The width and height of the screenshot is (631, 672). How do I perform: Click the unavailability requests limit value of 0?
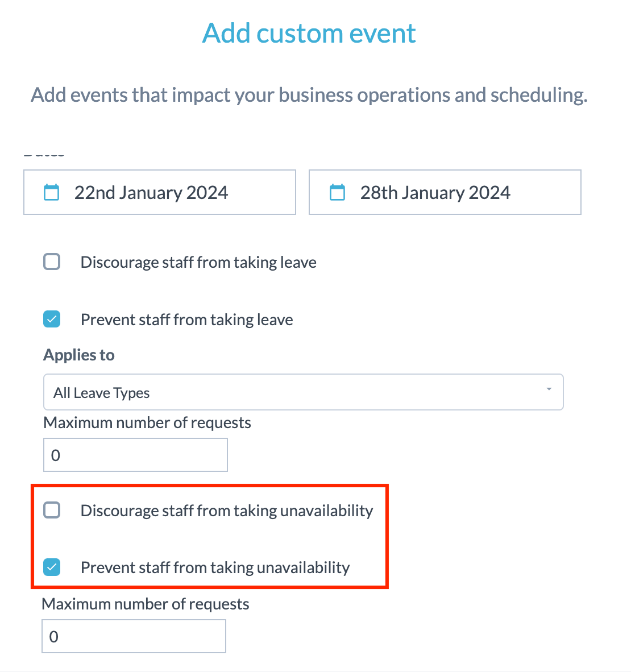[x=54, y=636]
